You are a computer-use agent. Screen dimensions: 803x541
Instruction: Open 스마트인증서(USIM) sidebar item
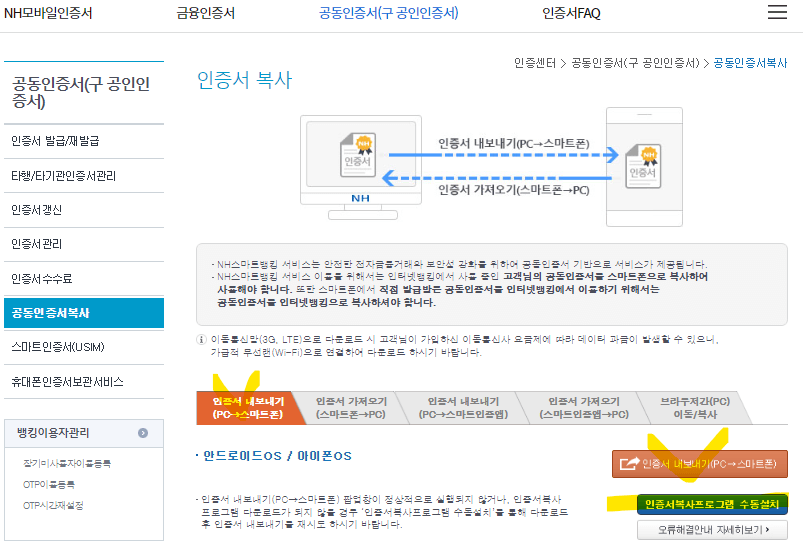(84, 347)
